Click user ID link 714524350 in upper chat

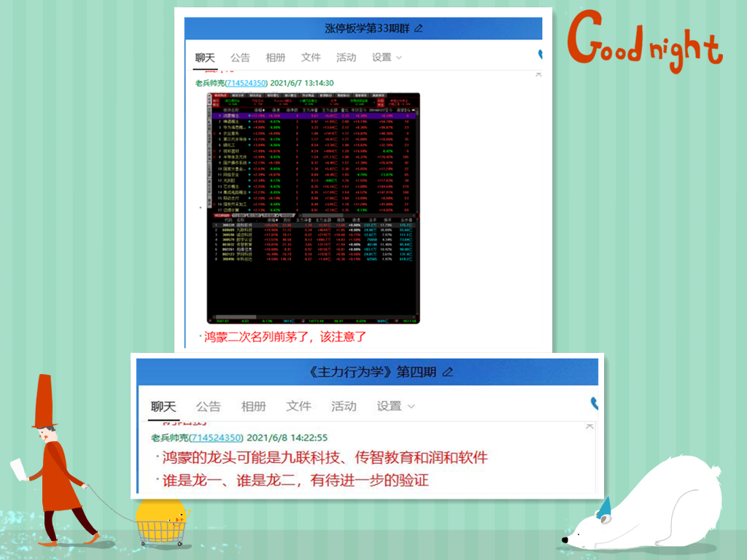[x=247, y=83]
